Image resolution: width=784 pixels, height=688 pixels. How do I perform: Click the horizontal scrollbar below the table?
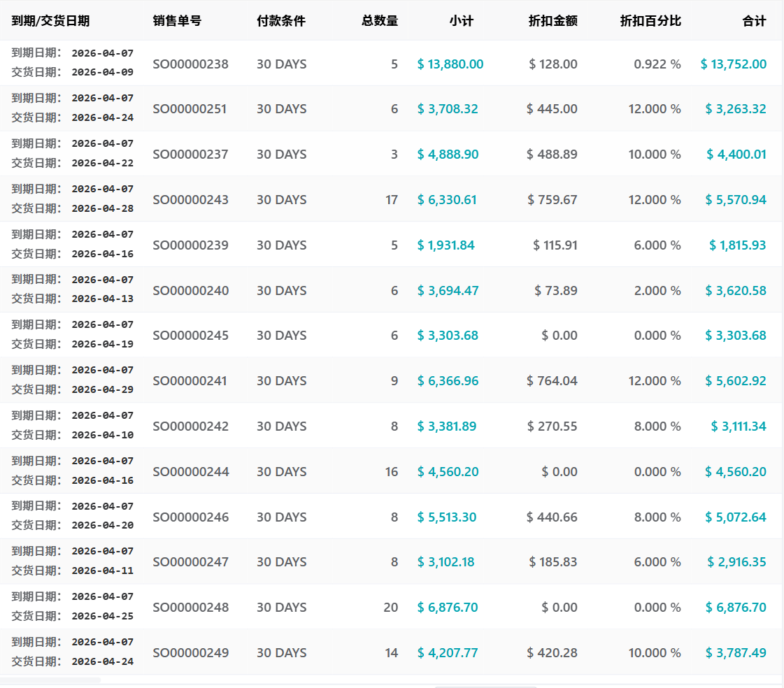coord(50,680)
